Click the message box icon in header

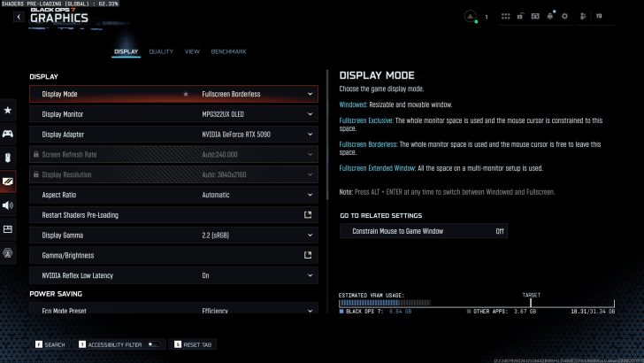click(535, 16)
